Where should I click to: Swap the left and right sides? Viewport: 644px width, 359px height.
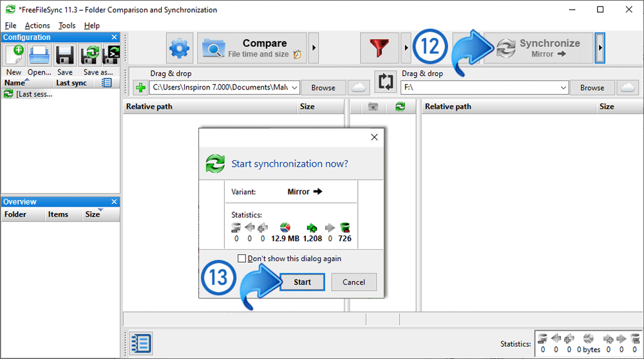click(x=385, y=81)
